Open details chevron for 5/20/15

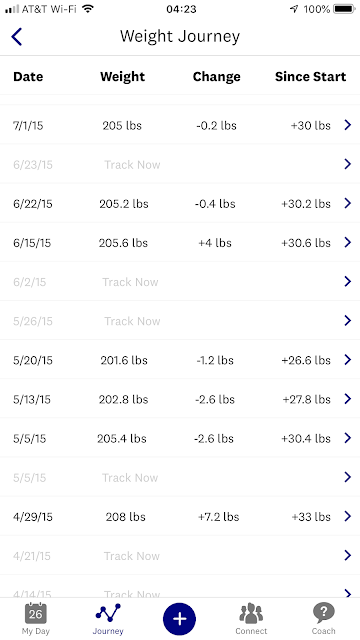(347, 360)
